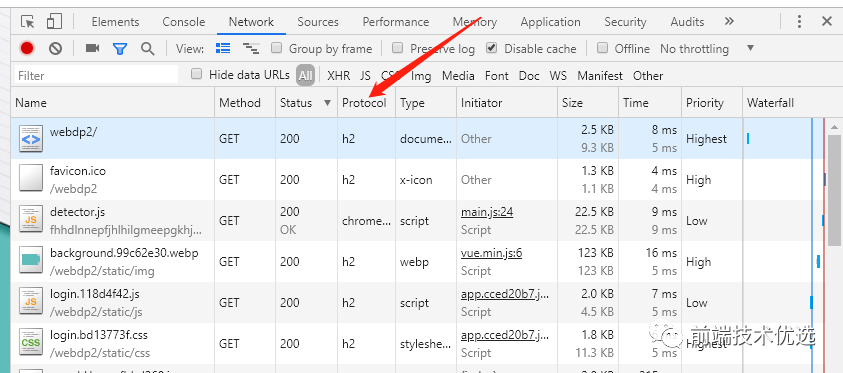The width and height of the screenshot is (843, 373).
Task: Toggle the device toolbar icon
Action: tap(54, 21)
